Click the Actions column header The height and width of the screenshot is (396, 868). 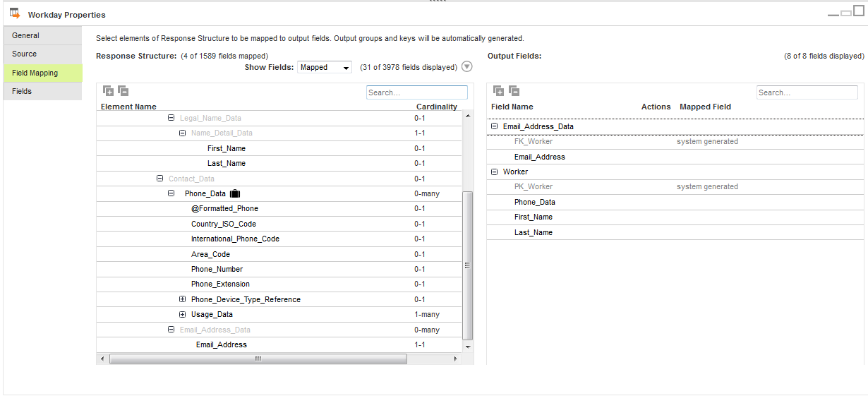tap(656, 107)
